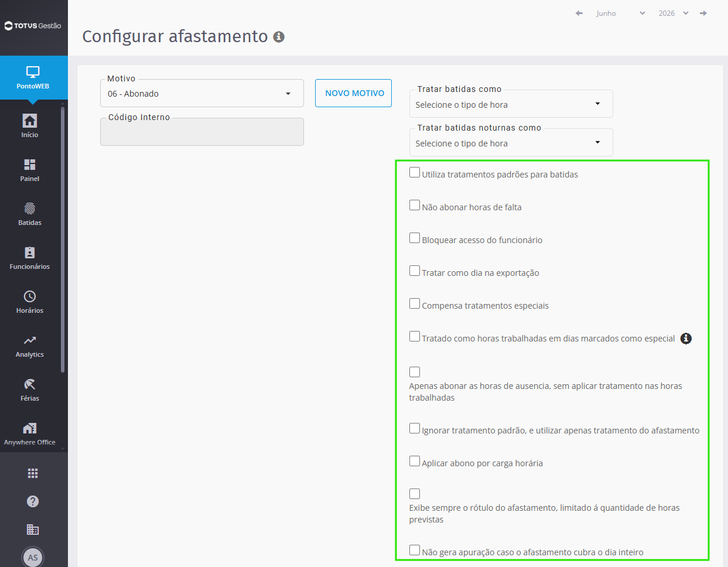Check Bloquear acesso do funcionário
728x567 pixels.
(415, 238)
